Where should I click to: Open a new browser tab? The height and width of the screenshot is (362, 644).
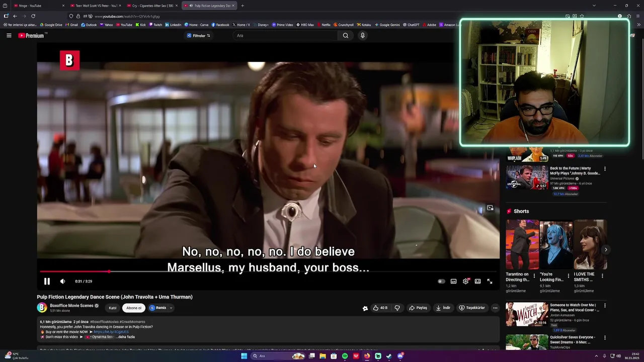click(x=243, y=6)
